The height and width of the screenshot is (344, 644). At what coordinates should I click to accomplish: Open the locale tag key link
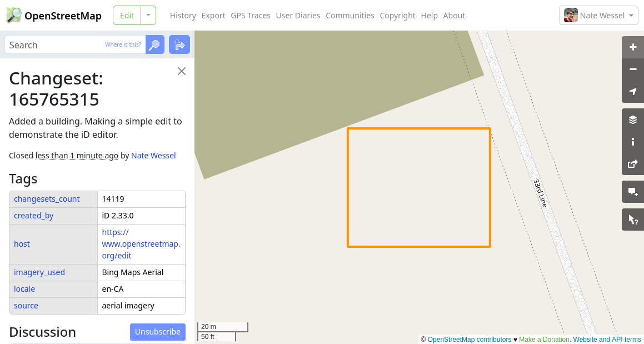coord(24,289)
